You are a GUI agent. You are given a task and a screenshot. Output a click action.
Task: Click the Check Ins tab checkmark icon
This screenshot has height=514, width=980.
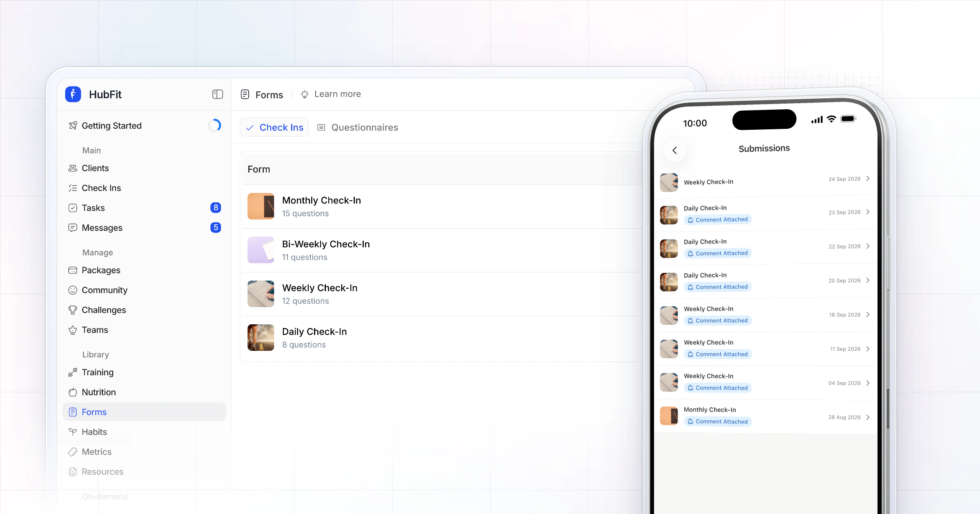249,128
